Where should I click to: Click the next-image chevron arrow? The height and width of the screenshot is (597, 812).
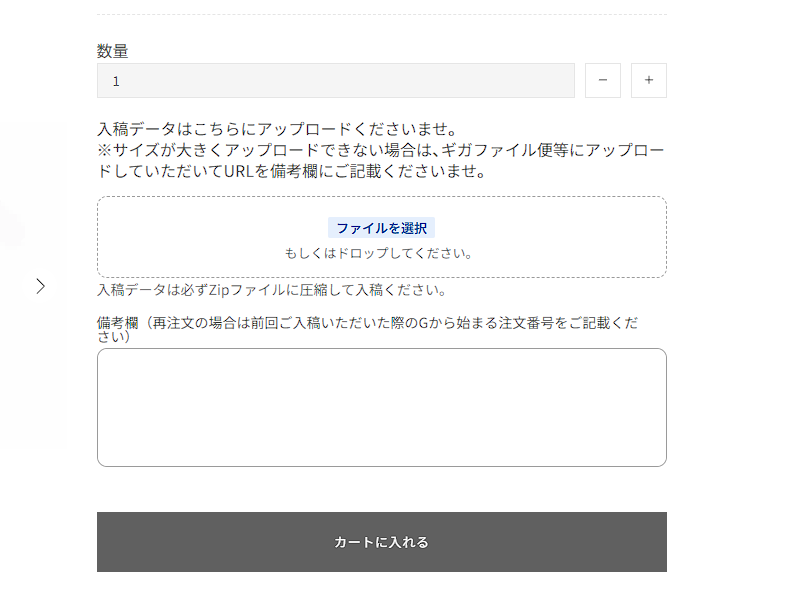coord(40,286)
